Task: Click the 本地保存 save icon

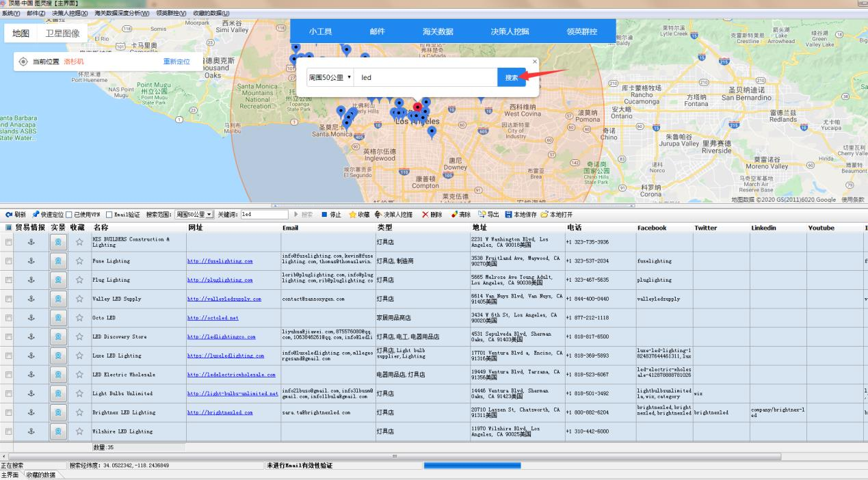Action: (508, 214)
